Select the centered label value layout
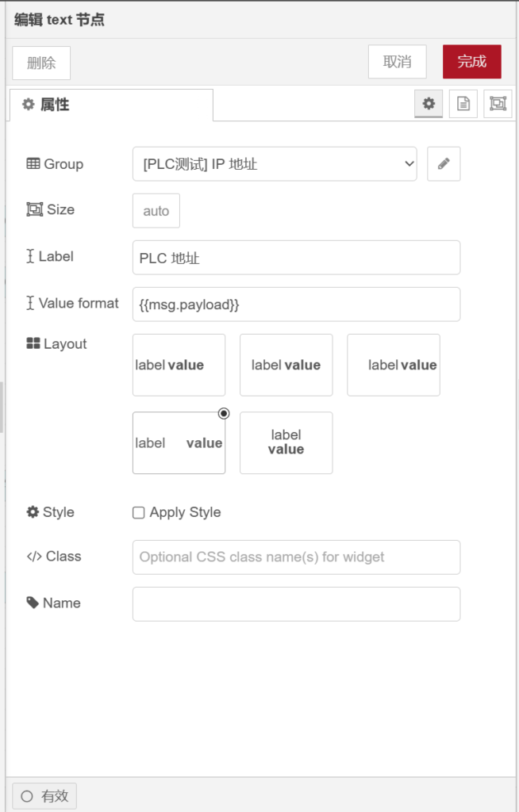Viewport: 519px width, 812px height. (286, 365)
